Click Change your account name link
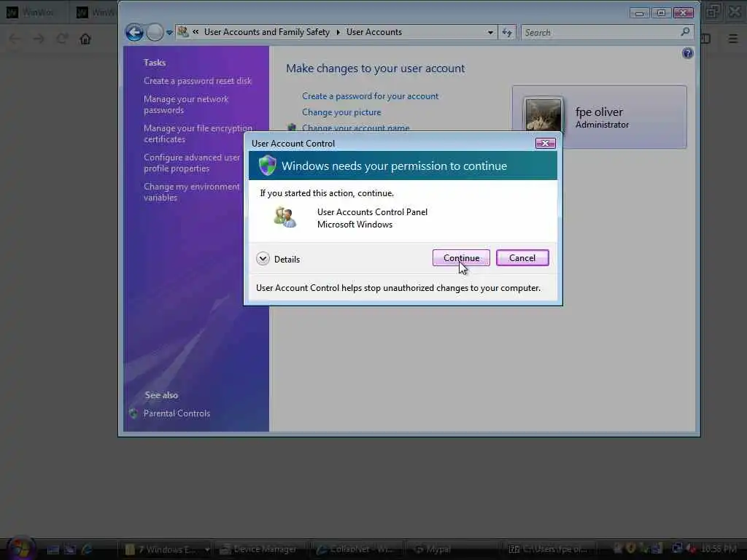 355,127
